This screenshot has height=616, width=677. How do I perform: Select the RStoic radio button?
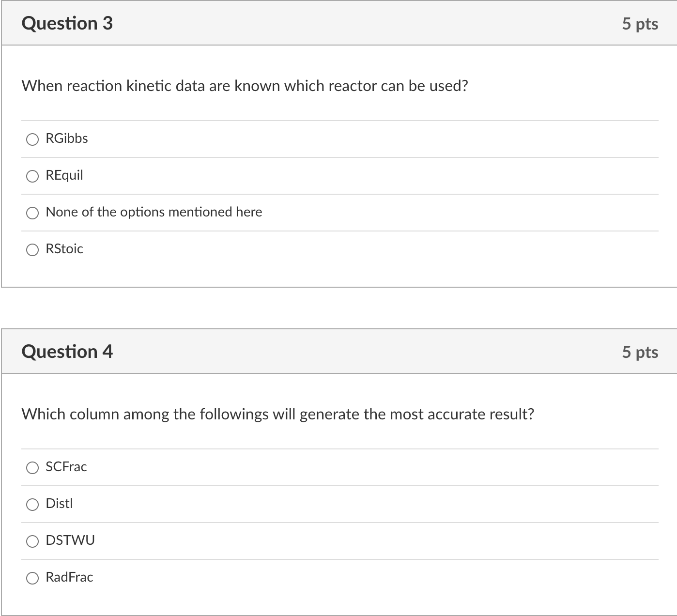point(32,250)
